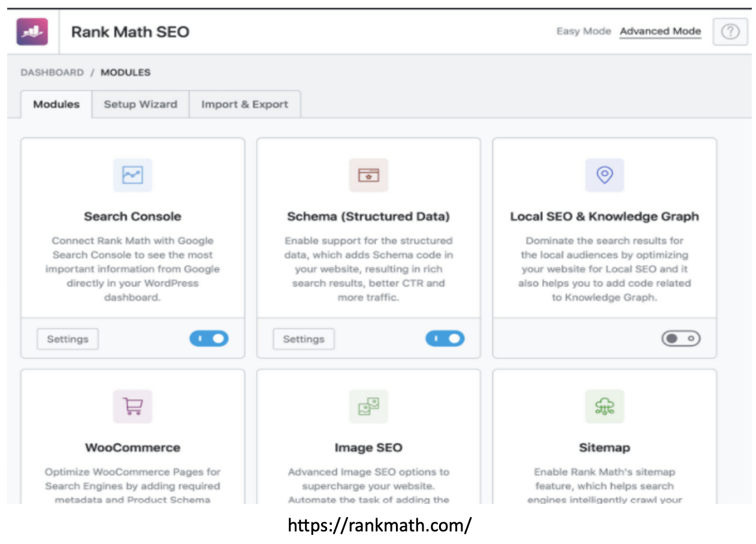Enable the Local SEO & Knowledge Graph toggle

click(x=681, y=339)
